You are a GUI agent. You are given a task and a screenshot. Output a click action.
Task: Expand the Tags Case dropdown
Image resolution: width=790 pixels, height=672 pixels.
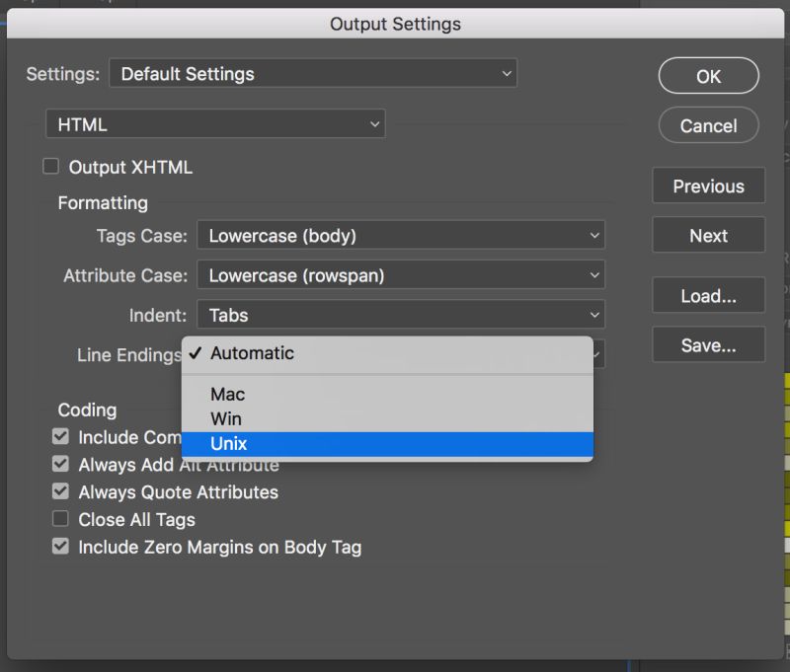(401, 236)
